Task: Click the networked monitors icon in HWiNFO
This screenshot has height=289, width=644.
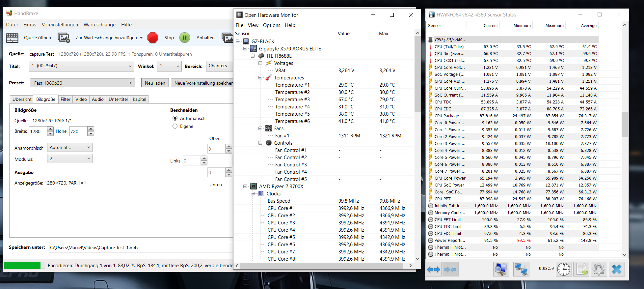Action: tap(521, 270)
